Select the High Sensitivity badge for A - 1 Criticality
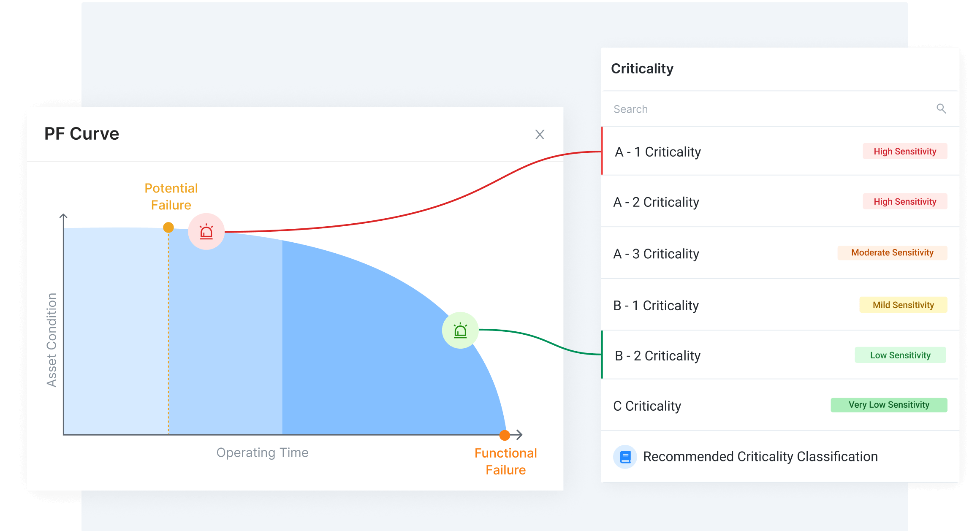Screen dimensions: 980x531 click(905, 151)
